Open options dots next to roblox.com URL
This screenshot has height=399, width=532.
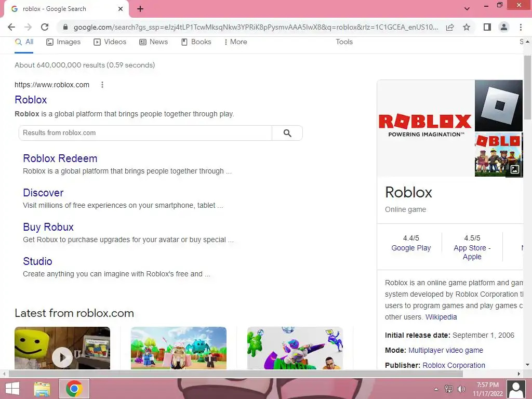click(x=102, y=85)
